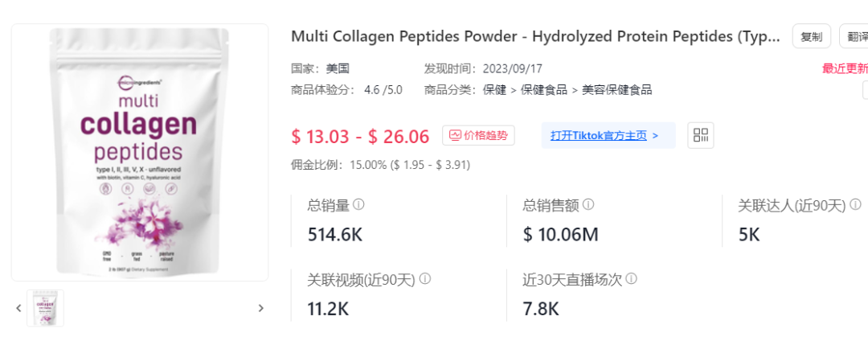Click the 保健 category breadcrumb
This screenshot has height=341, width=868.
coord(494,90)
